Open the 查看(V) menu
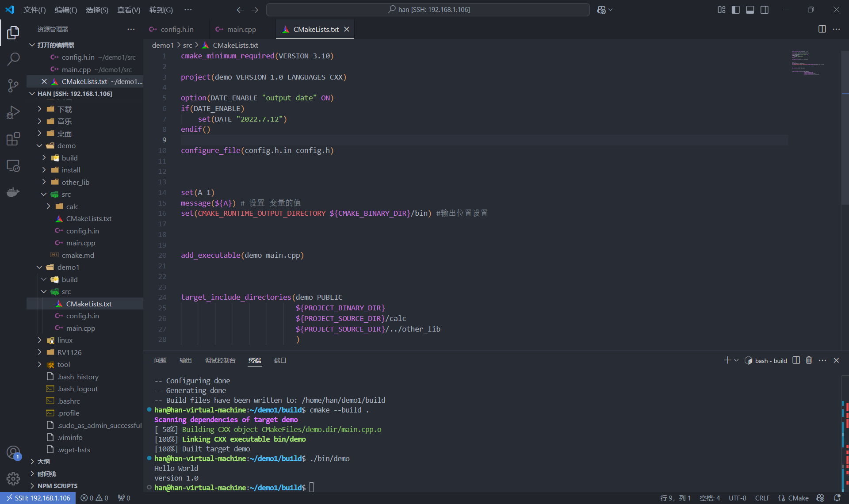Image resolution: width=849 pixels, height=504 pixels. click(128, 10)
